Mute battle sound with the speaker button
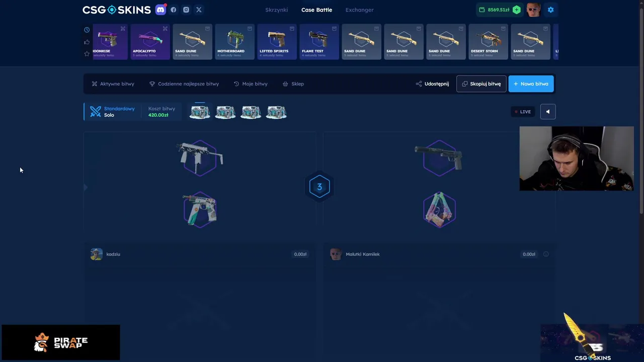Viewport: 644px width, 362px height. pyautogui.click(x=548, y=112)
